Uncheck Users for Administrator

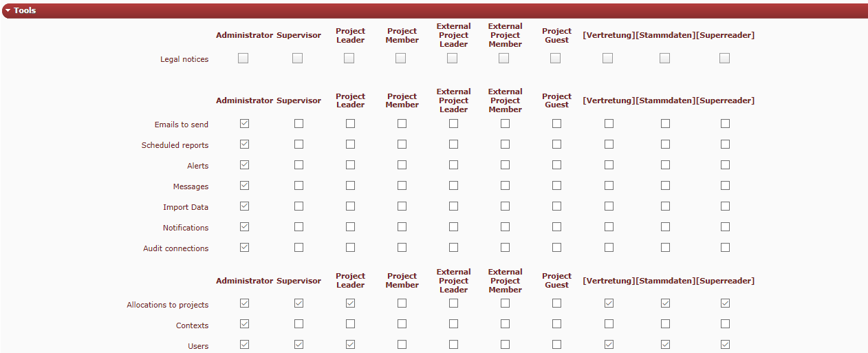pyautogui.click(x=244, y=345)
